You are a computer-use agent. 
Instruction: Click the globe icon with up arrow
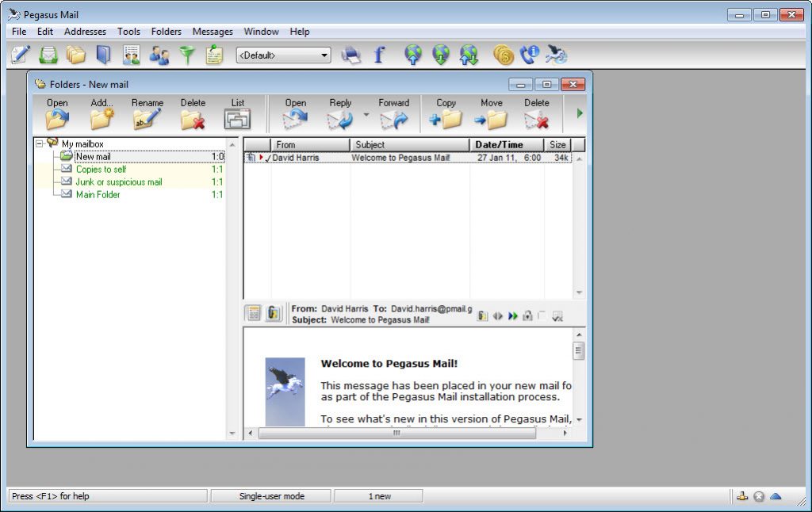[x=412, y=55]
